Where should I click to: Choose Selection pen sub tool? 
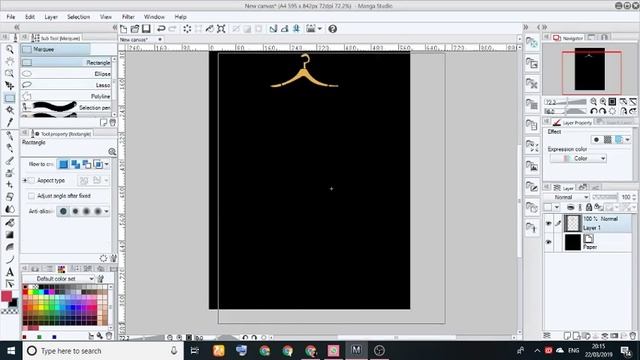(66, 107)
